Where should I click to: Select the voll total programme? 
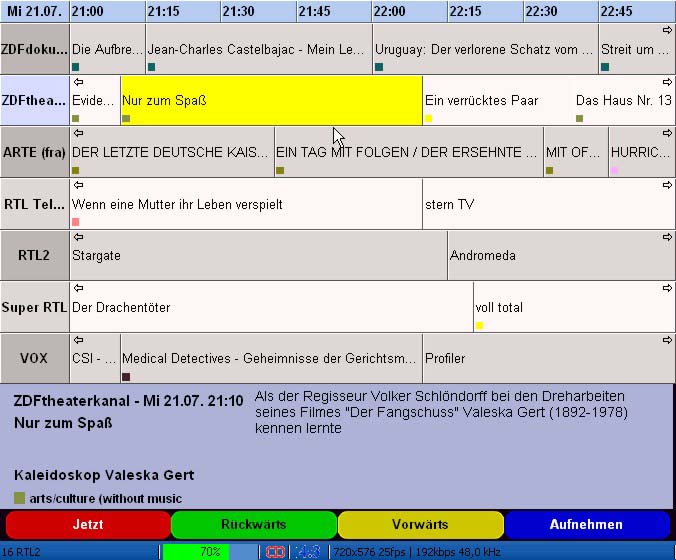(x=574, y=307)
